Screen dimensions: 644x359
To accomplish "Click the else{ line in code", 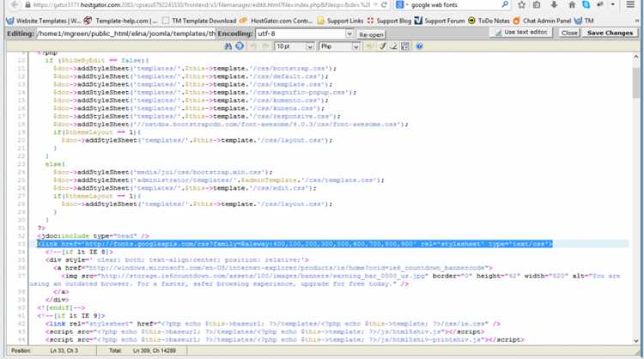I will coord(55,164).
